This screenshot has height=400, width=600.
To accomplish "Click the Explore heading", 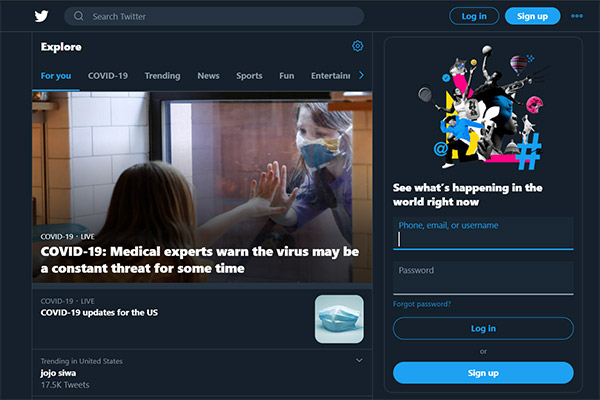I will (61, 47).
